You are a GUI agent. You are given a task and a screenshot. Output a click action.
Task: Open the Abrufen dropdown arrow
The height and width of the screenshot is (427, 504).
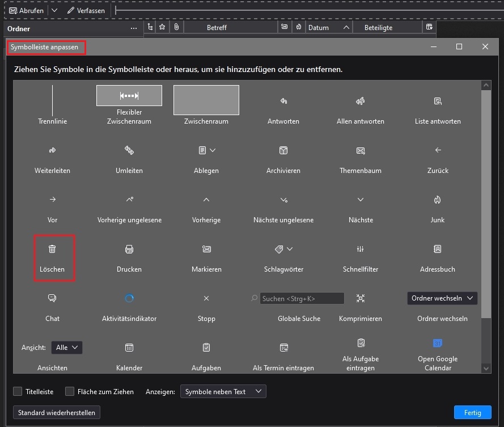[x=54, y=10]
